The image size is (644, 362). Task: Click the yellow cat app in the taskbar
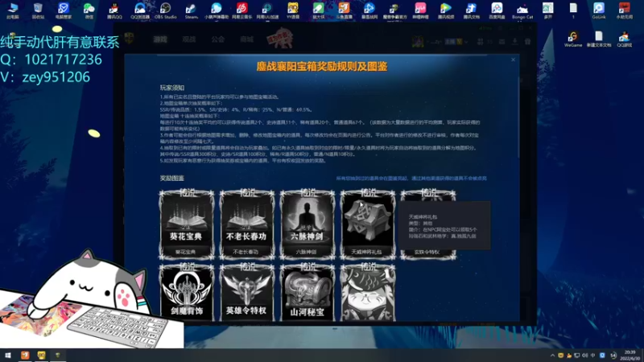42,355
